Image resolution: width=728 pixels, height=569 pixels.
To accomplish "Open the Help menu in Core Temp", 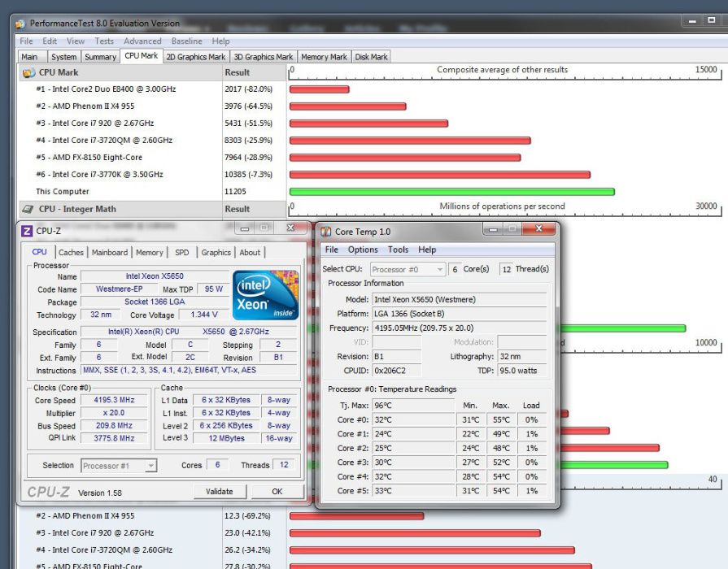I will pos(427,250).
